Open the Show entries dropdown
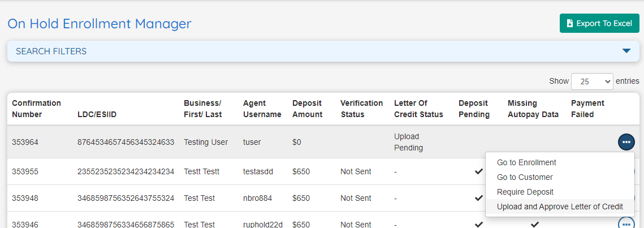Screen dimensions: 644x228 (x=592, y=81)
